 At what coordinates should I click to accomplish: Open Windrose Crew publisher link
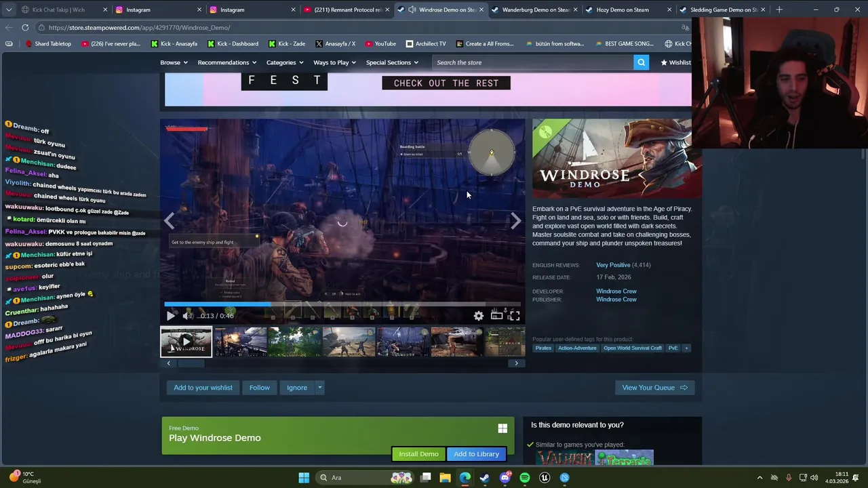coord(616,300)
